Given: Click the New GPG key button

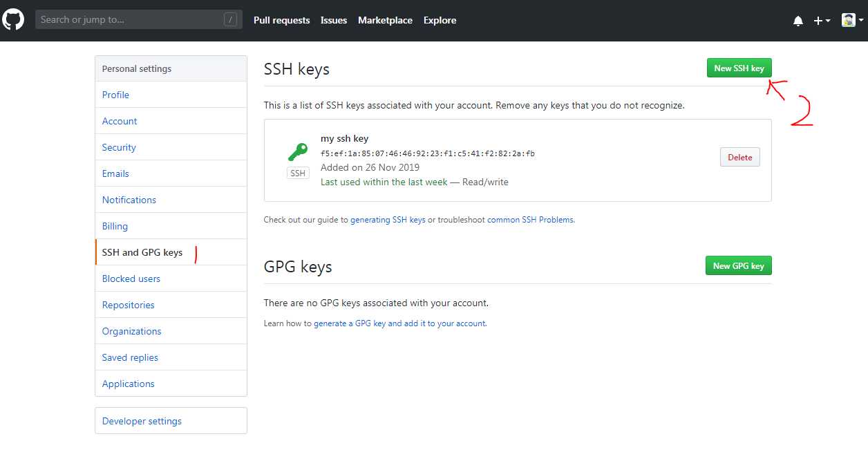Looking at the screenshot, I should coord(738,265).
